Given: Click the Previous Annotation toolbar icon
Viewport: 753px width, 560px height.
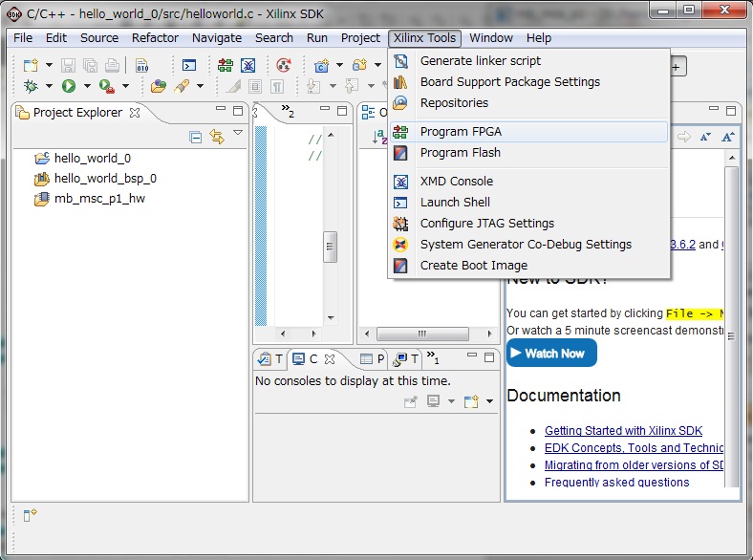Looking at the screenshot, I should (x=352, y=86).
